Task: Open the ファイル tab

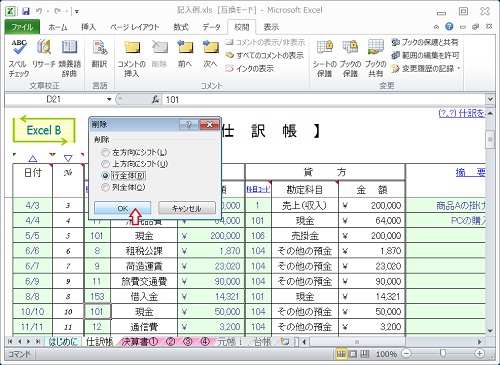Action: (x=22, y=27)
